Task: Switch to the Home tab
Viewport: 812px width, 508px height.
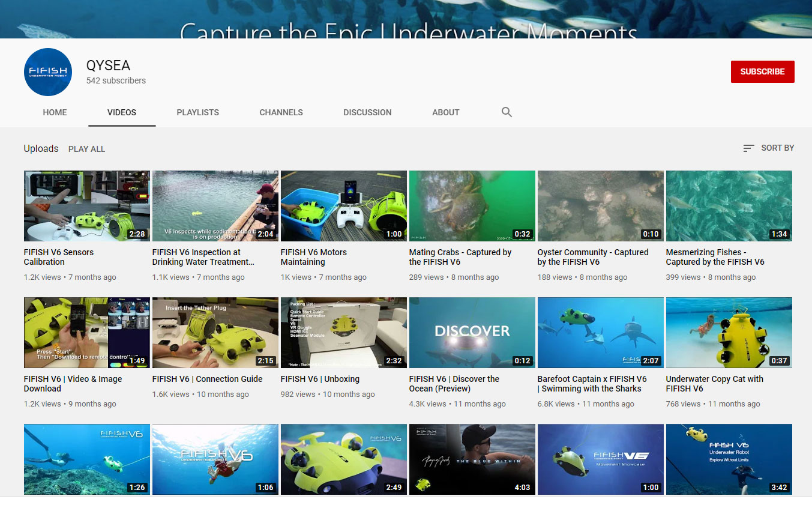Action: click(x=55, y=112)
